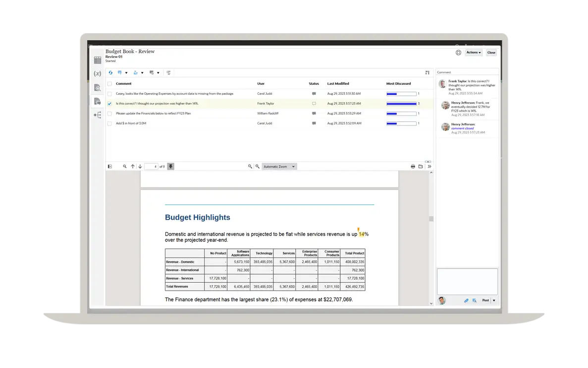This screenshot has width=588, height=368.
Task: Click the Post button
Action: click(x=485, y=301)
